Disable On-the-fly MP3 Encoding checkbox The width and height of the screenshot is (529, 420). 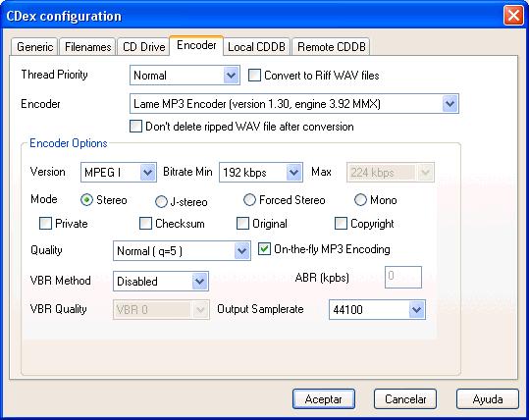pyautogui.click(x=264, y=249)
